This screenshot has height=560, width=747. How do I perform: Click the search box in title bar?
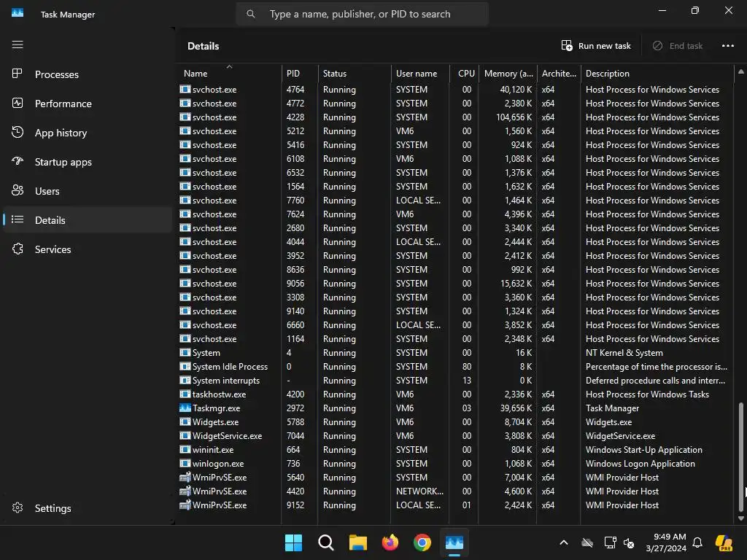coord(362,15)
